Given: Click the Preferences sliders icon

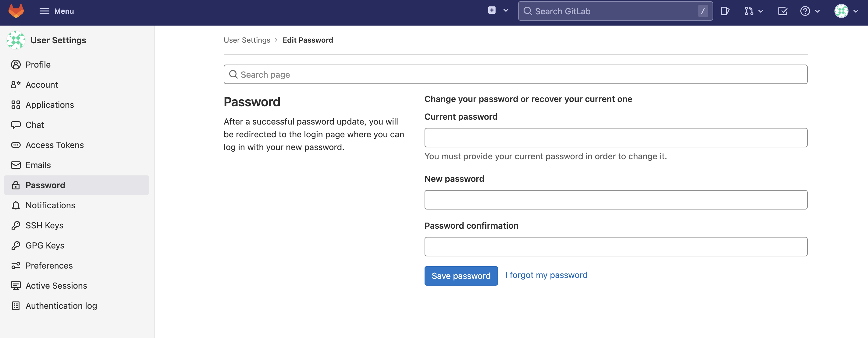Looking at the screenshot, I should [x=16, y=266].
